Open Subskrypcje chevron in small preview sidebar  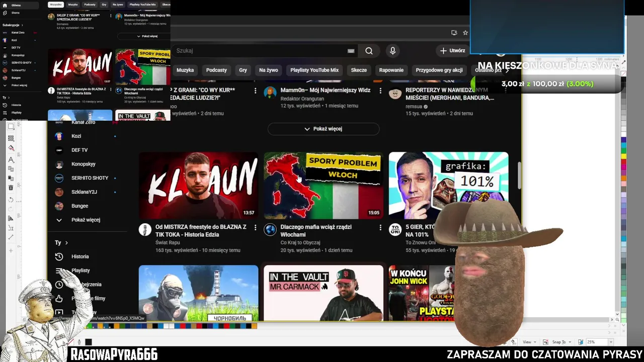click(x=22, y=25)
